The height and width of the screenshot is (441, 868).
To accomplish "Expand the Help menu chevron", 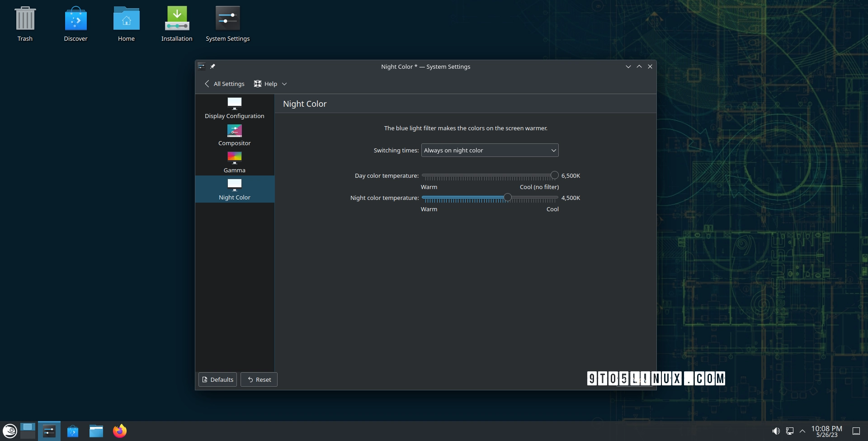I will pyautogui.click(x=284, y=84).
